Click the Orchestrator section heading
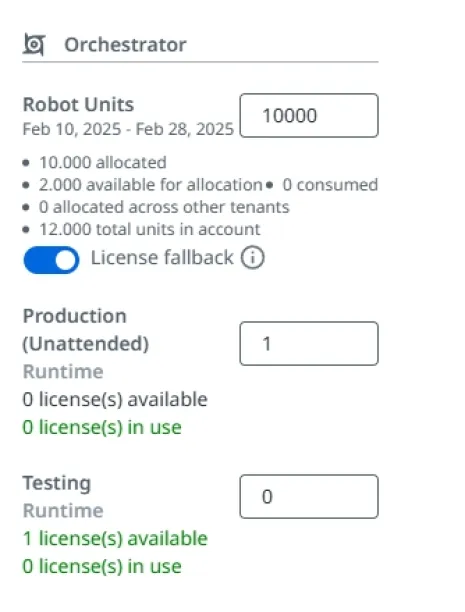The height and width of the screenshot is (612, 465). click(125, 44)
